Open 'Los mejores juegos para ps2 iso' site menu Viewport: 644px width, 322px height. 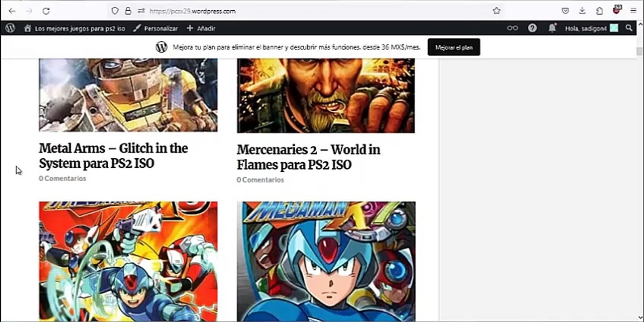click(75, 28)
